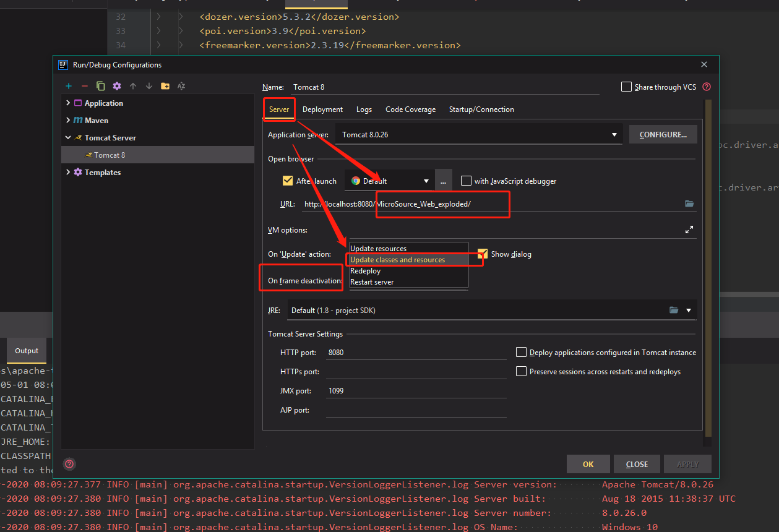
Task: Remove the selected configuration
Action: [x=84, y=86]
